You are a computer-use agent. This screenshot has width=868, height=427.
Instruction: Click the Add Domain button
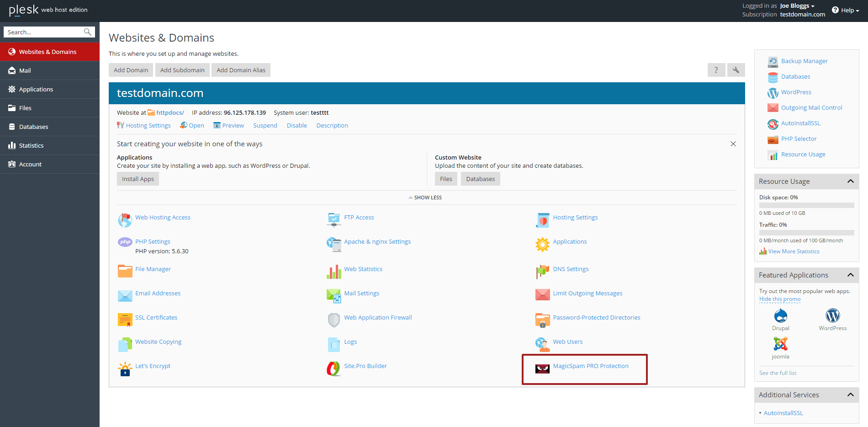(x=131, y=70)
